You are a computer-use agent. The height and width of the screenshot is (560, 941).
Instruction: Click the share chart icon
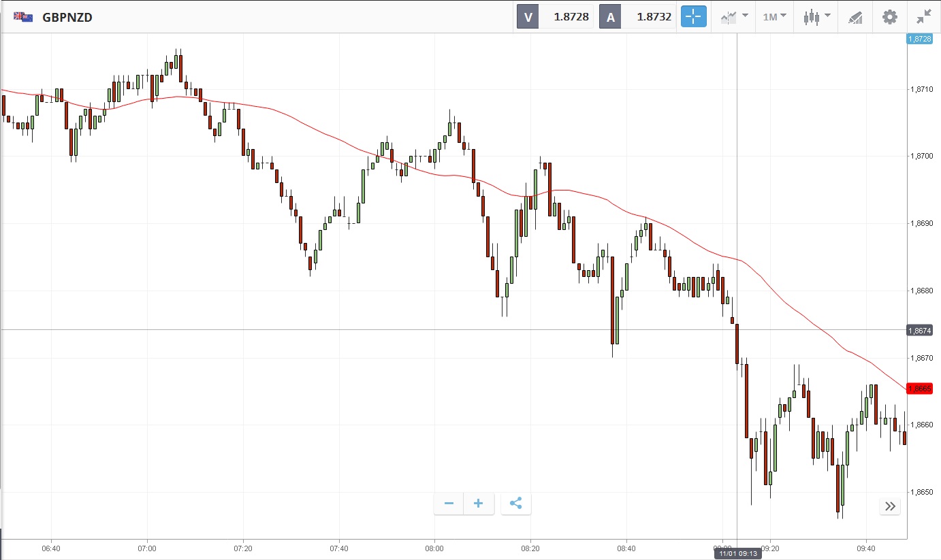[x=515, y=504]
